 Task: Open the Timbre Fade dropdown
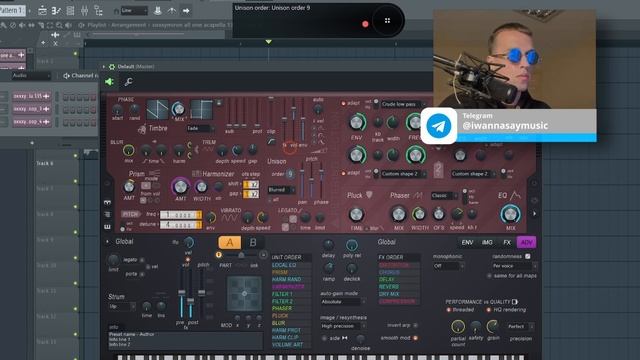200,128
